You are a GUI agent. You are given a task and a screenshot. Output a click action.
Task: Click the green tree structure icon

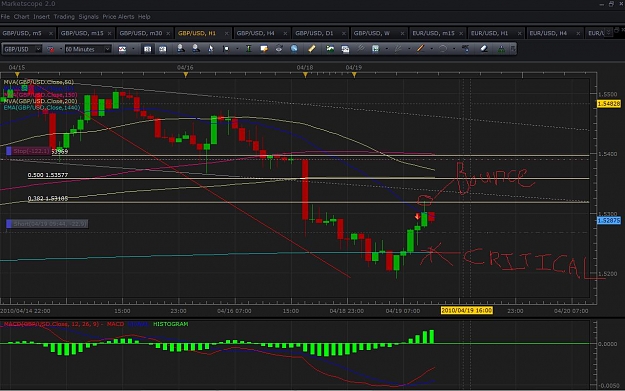pos(501,49)
